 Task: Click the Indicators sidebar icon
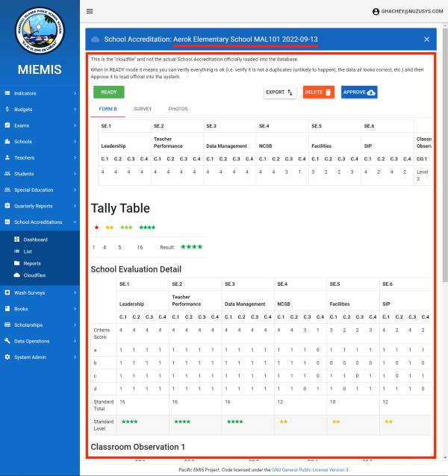point(7,93)
